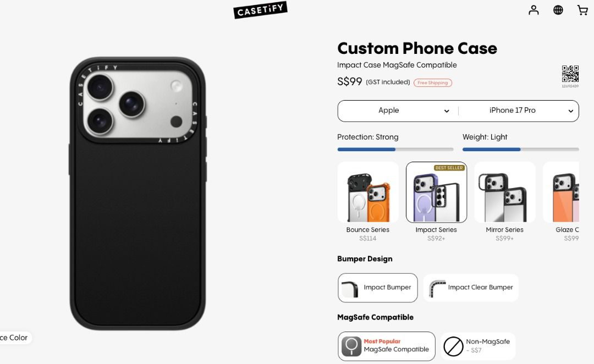This screenshot has width=594, height=364.
Task: Select the Impact Bumper option
Action: click(378, 288)
